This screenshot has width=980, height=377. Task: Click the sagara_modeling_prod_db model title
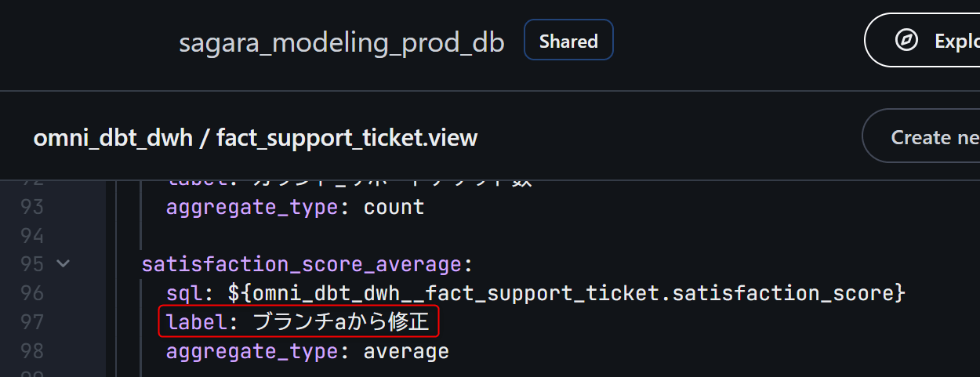pyautogui.click(x=341, y=42)
